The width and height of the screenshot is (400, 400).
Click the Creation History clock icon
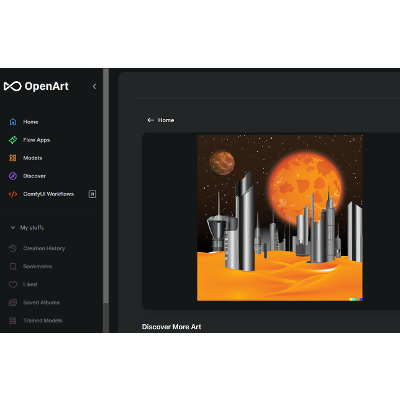pyautogui.click(x=13, y=248)
